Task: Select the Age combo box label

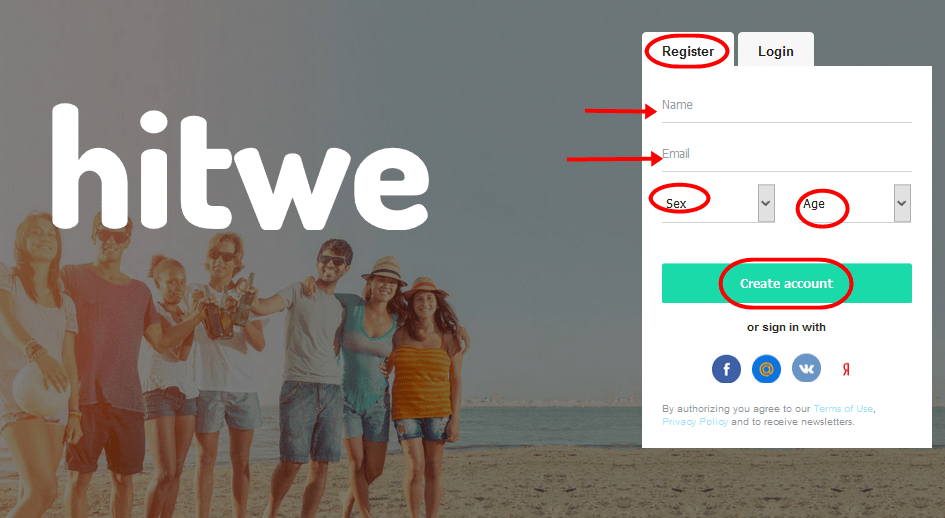Action: point(814,204)
